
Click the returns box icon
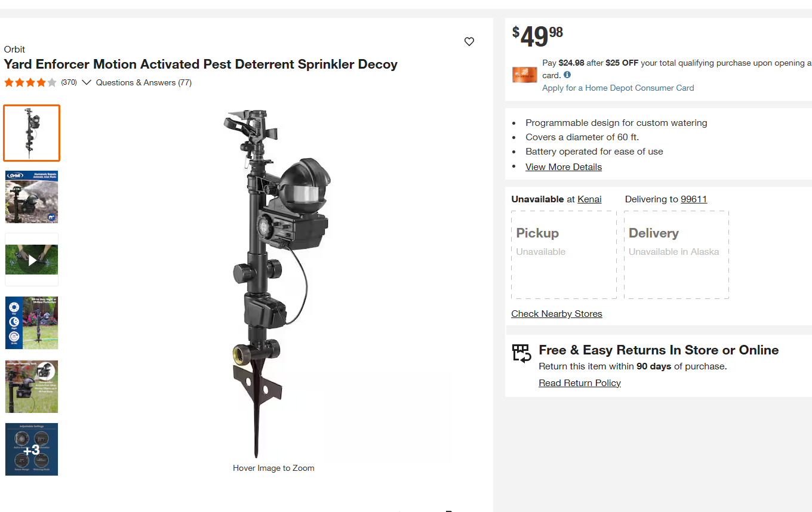pyautogui.click(x=522, y=353)
